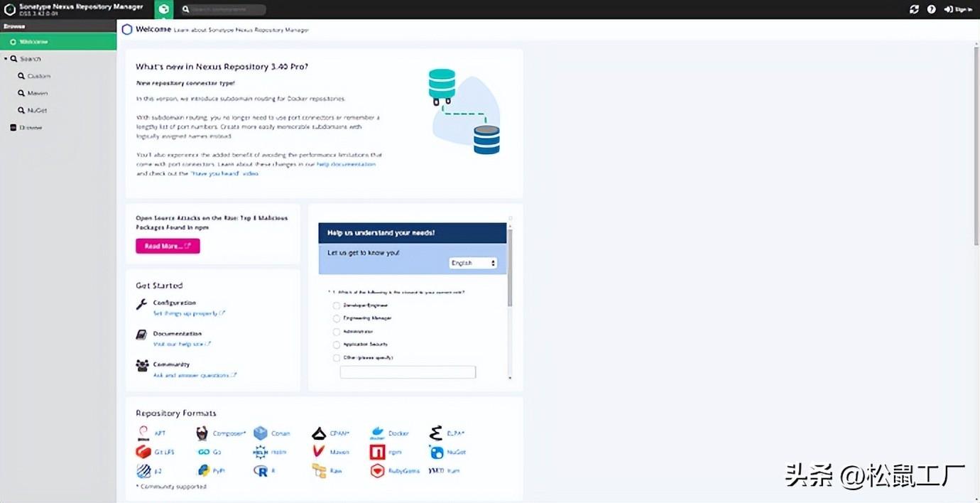Click the survey scrollbar down arrow
The image size is (980, 503).
click(x=510, y=377)
